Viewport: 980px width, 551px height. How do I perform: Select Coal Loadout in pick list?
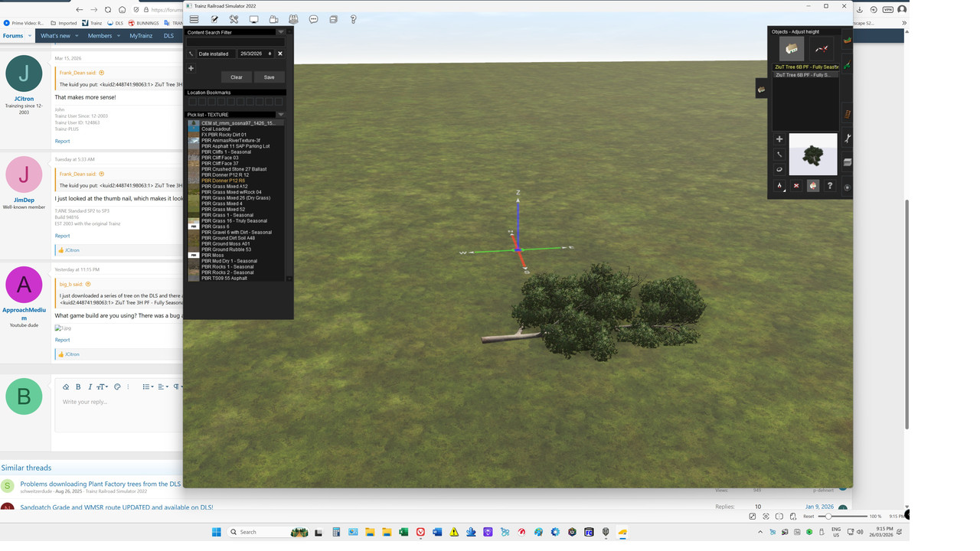click(x=236, y=129)
